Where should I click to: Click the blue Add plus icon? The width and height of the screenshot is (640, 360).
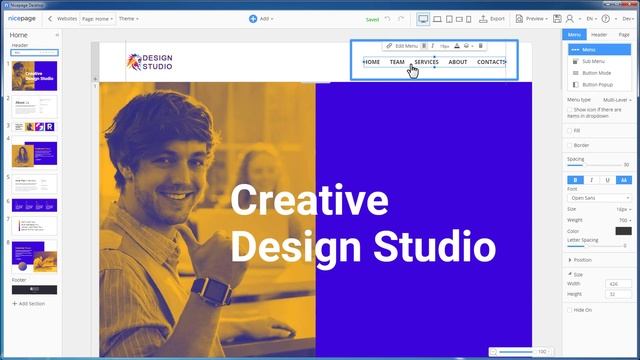click(x=253, y=19)
